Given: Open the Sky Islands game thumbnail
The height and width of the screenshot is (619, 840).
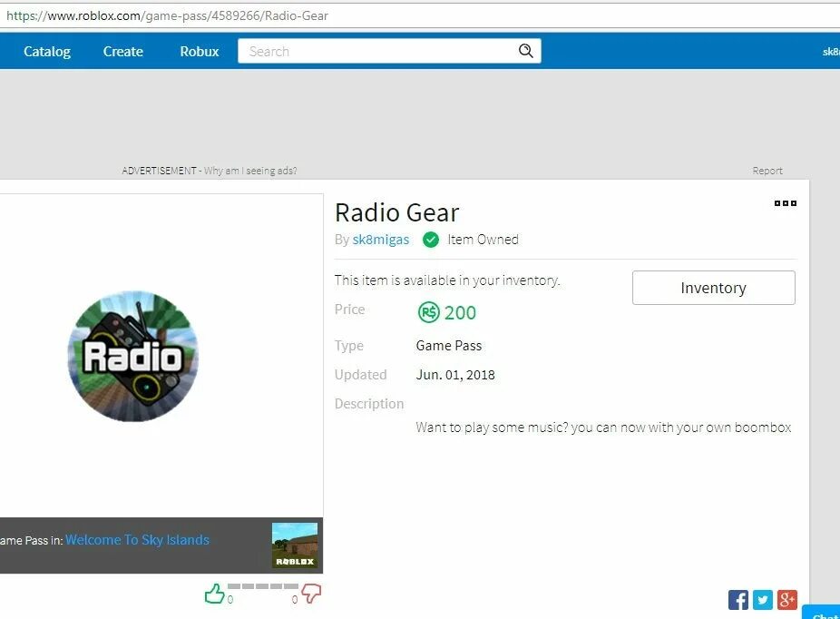Looking at the screenshot, I should [295, 545].
